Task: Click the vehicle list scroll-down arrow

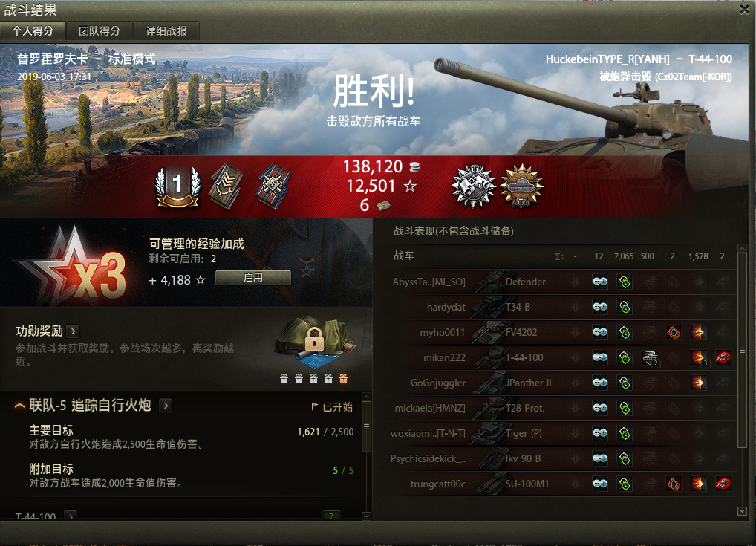Action: click(x=742, y=511)
